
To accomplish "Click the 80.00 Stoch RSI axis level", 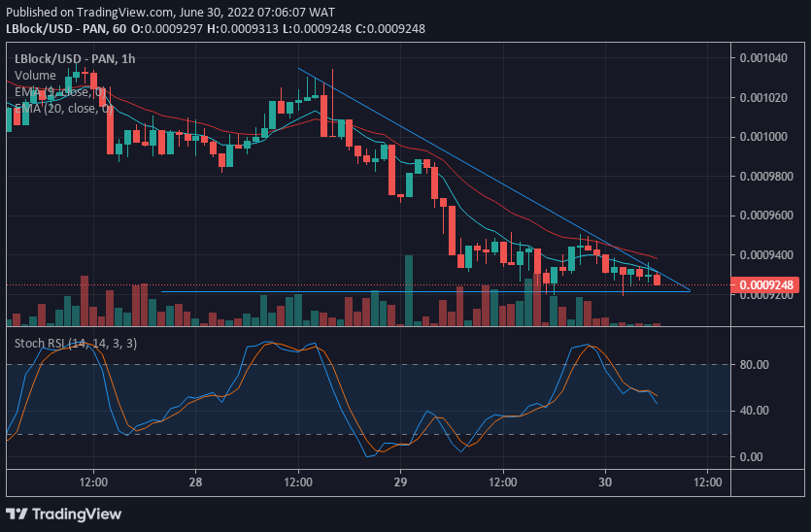I will click(754, 365).
